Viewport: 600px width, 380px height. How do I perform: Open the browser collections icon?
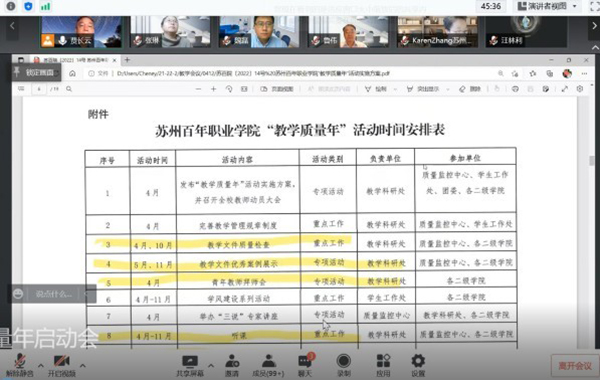pyautogui.click(x=549, y=73)
